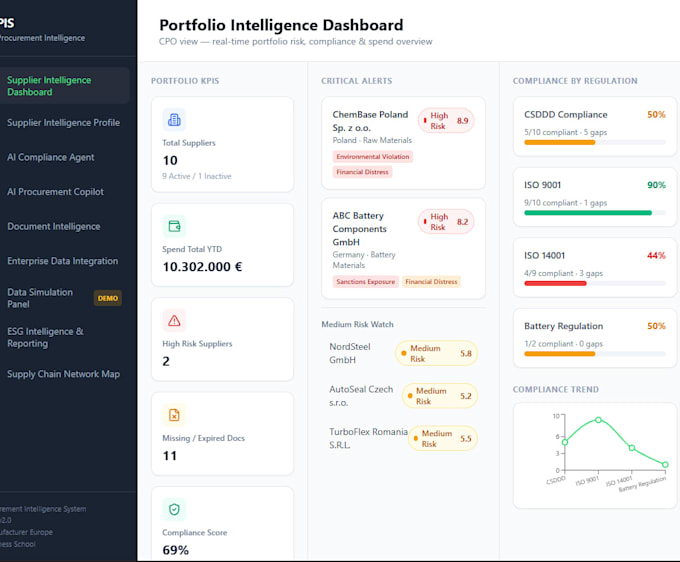Click AutoSeal Medium Risk 5.2 badge
The image size is (680, 562).
(x=440, y=396)
